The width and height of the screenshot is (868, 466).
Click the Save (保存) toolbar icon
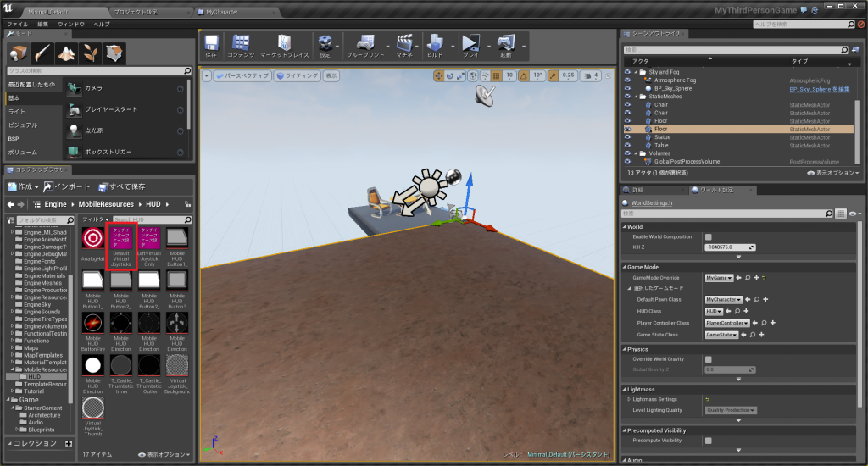(x=212, y=45)
